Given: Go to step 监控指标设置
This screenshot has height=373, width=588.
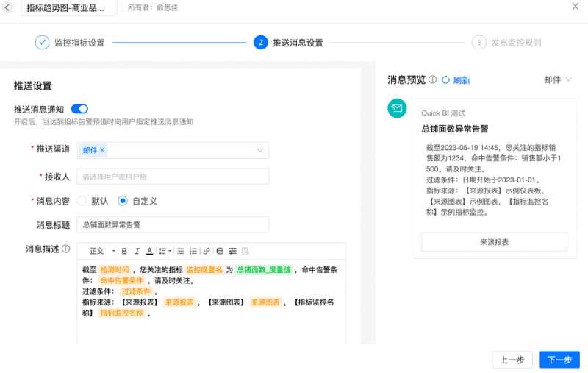Looking at the screenshot, I should pyautogui.click(x=71, y=43).
